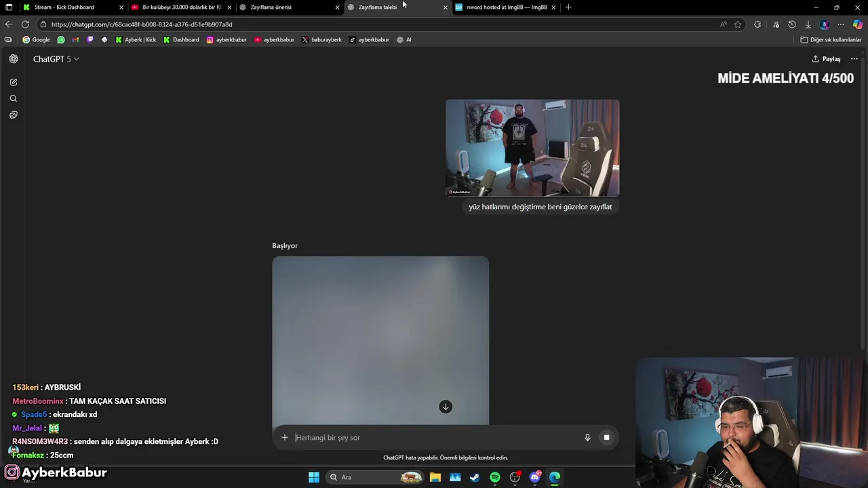The width and height of the screenshot is (868, 488).
Task: Focus the 'Herhangi bir şey sor' input field
Action: tap(434, 438)
